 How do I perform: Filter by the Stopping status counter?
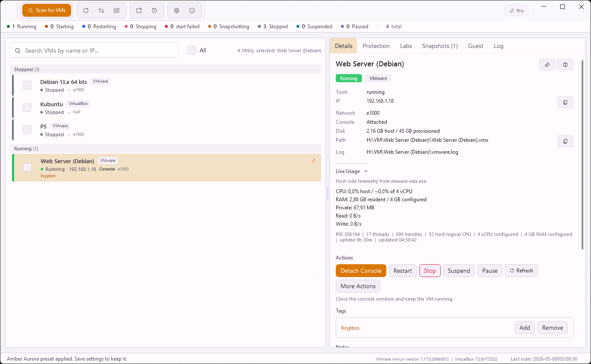(x=140, y=27)
